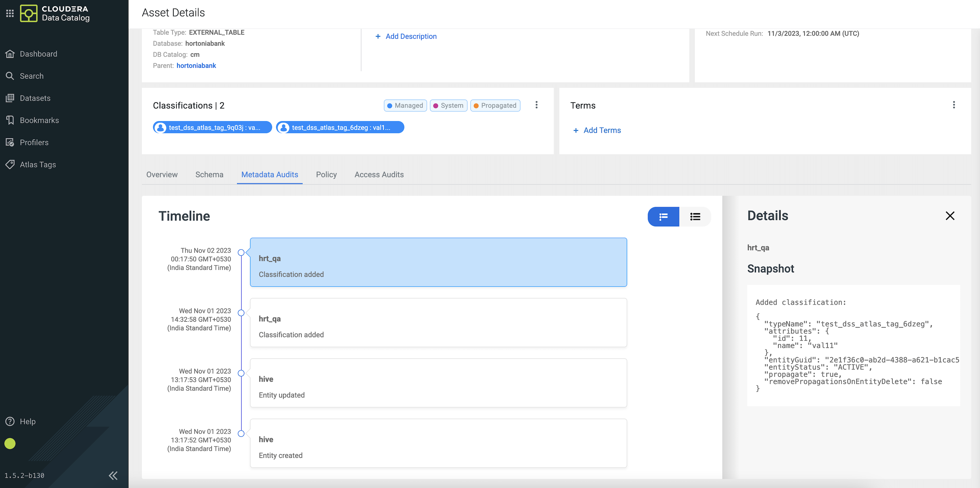Go to Bookmarks in the sidebar
Screen dimensions: 980x488
39,120
